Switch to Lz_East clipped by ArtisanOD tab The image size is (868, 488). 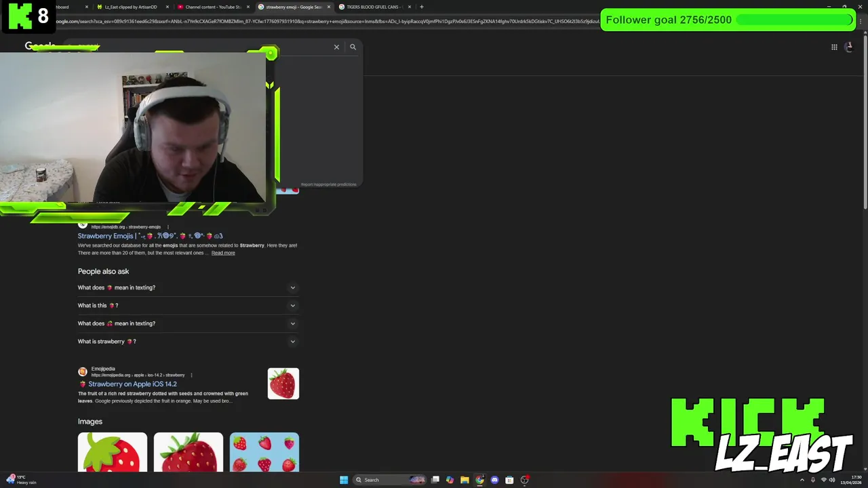pyautogui.click(x=132, y=7)
